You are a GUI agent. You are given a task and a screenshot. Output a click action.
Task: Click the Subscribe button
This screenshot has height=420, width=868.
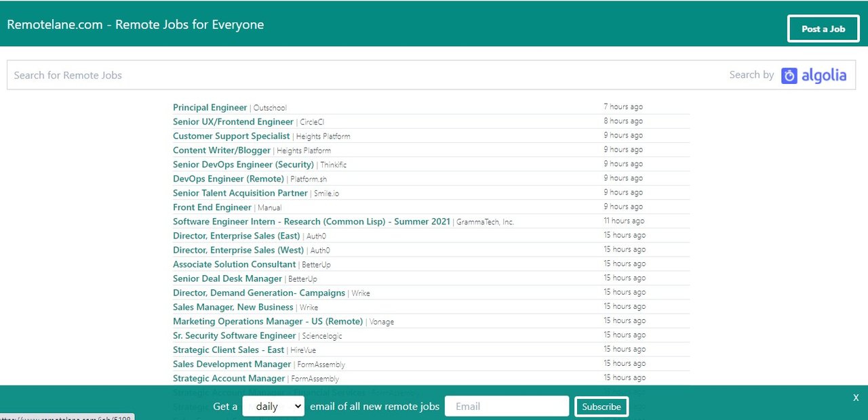coord(601,406)
